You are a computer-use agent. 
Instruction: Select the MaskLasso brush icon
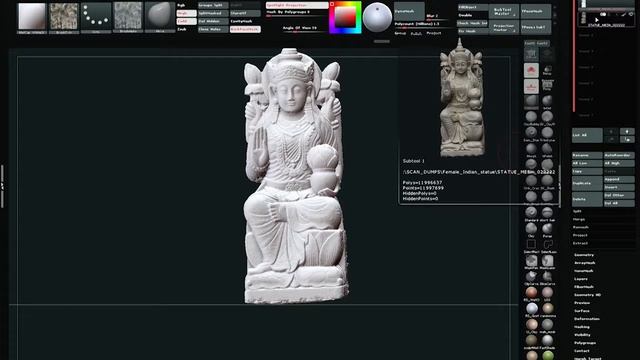click(547, 262)
